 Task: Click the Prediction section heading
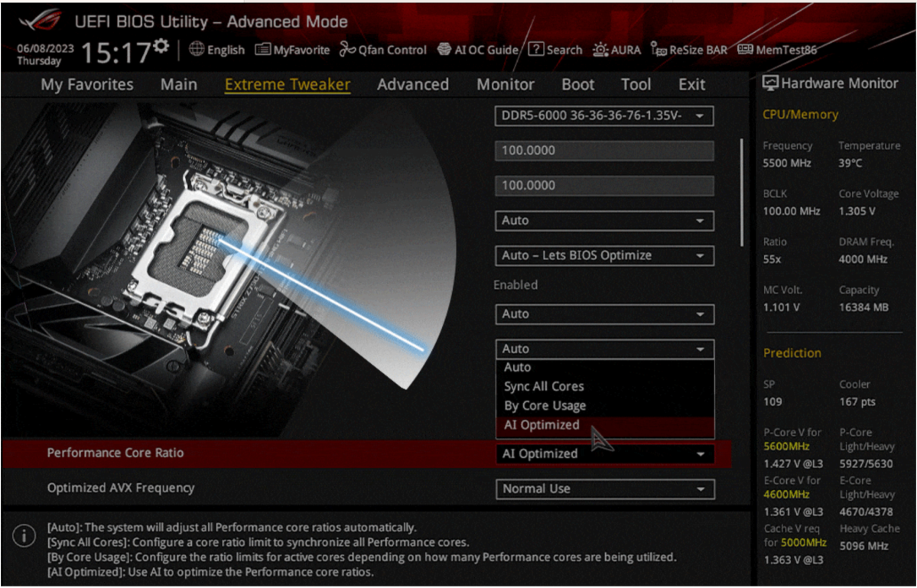(x=792, y=353)
